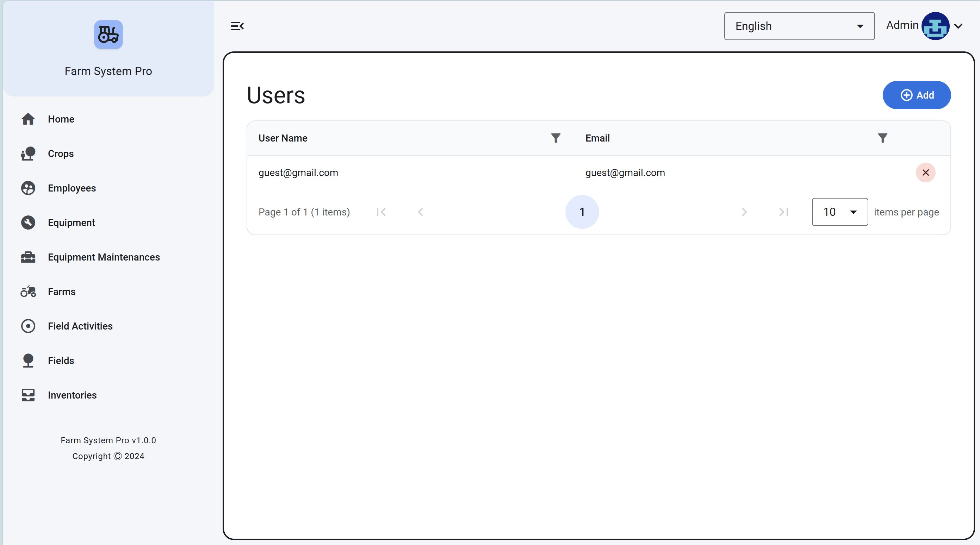Expand the Admin account chevron
The height and width of the screenshot is (545, 980).
[x=958, y=26]
